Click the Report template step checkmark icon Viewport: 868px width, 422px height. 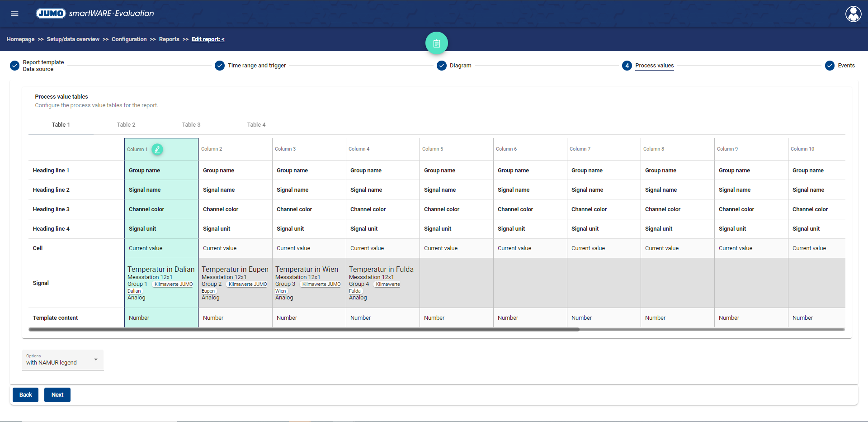click(15, 66)
